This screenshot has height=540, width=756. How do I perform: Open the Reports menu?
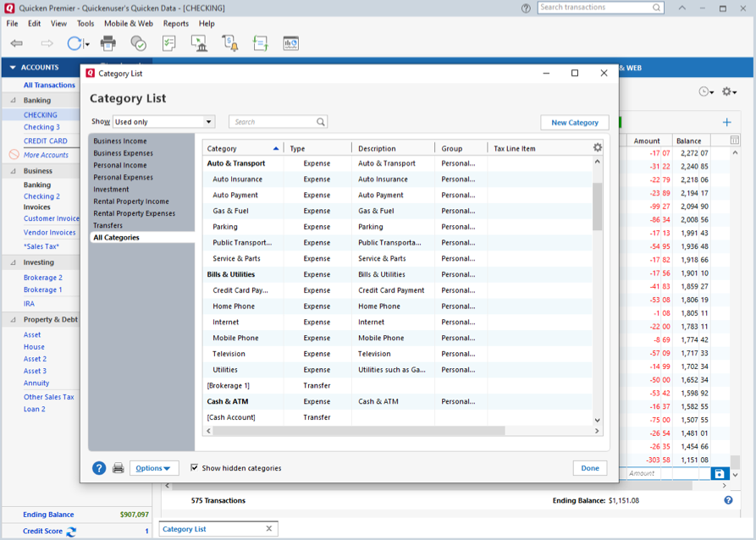click(x=175, y=23)
